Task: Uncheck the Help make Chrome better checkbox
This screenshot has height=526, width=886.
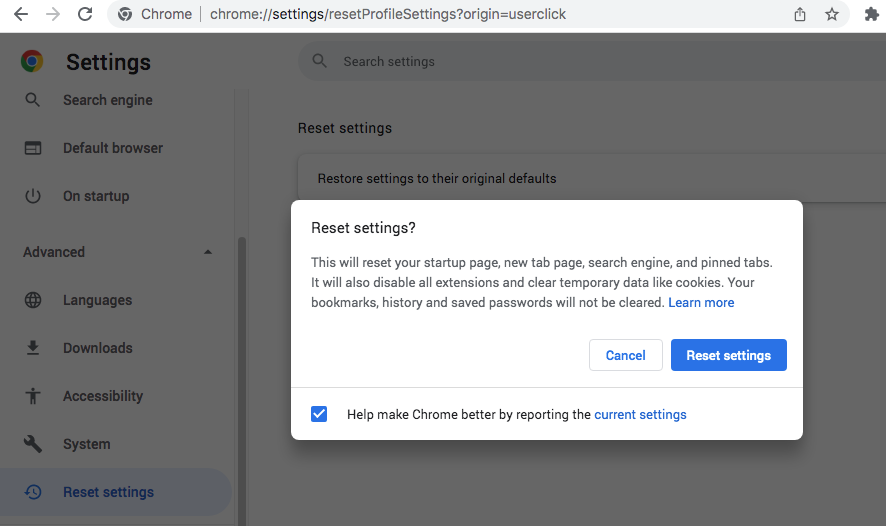Action: 319,414
